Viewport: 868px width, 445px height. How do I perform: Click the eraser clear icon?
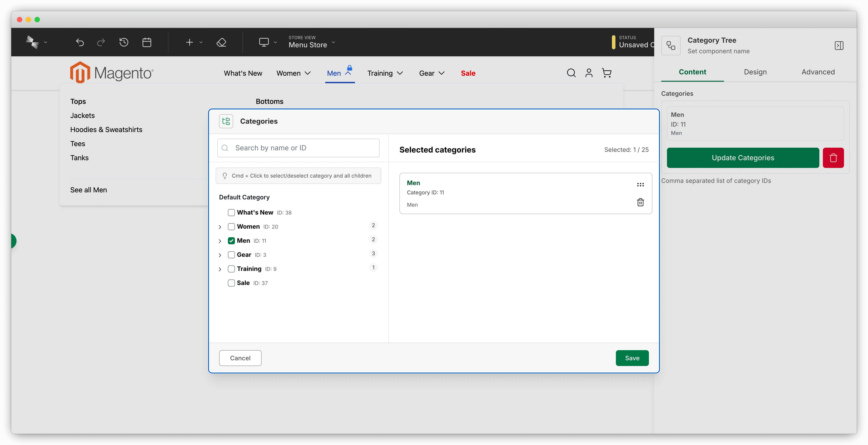click(221, 42)
